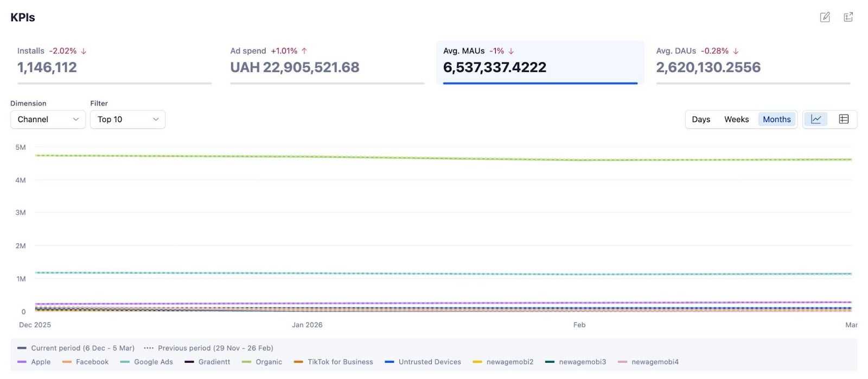Open the Channel dimension dropdown
Screen dimensions: 868x379
[48, 119]
